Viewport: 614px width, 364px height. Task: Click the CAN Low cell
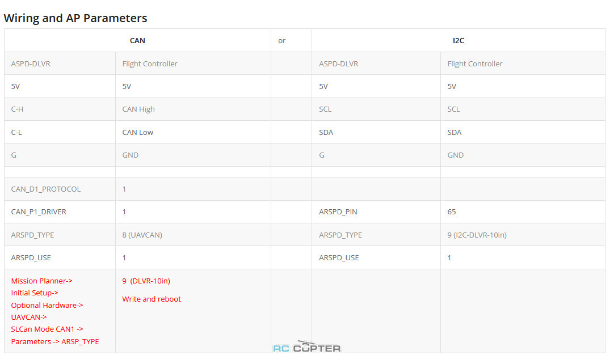point(193,132)
